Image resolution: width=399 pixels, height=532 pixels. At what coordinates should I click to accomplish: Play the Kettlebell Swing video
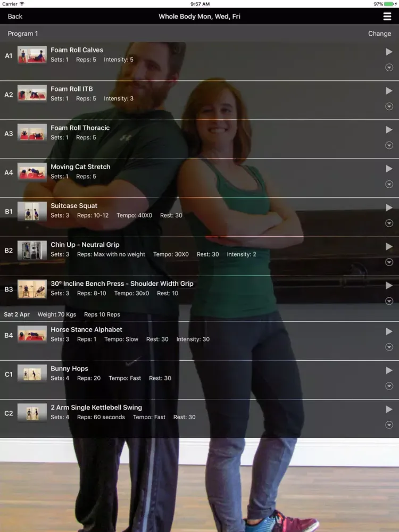(x=389, y=410)
